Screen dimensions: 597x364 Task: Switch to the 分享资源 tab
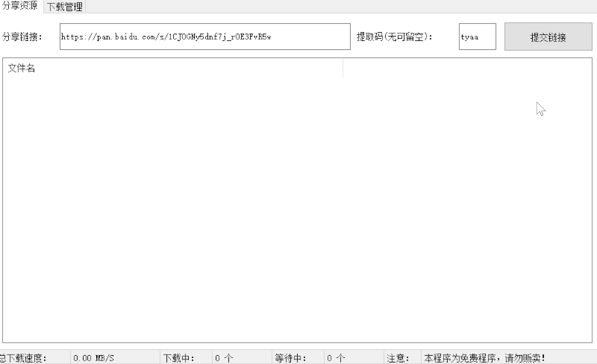tap(20, 6)
